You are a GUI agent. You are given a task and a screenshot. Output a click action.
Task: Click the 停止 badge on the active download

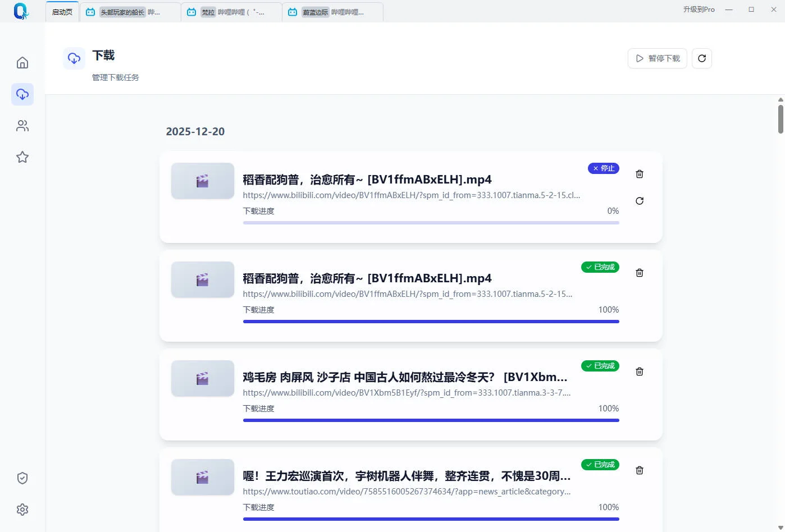pos(603,168)
